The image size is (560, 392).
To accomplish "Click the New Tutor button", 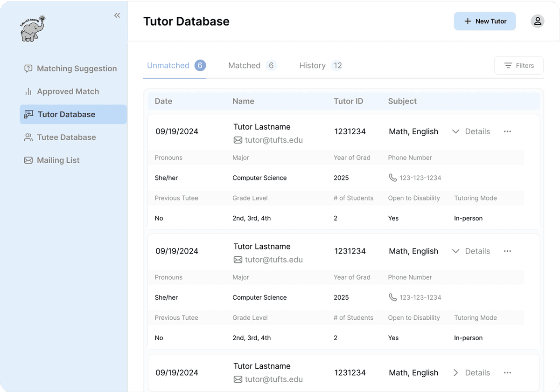I will 485,21.
